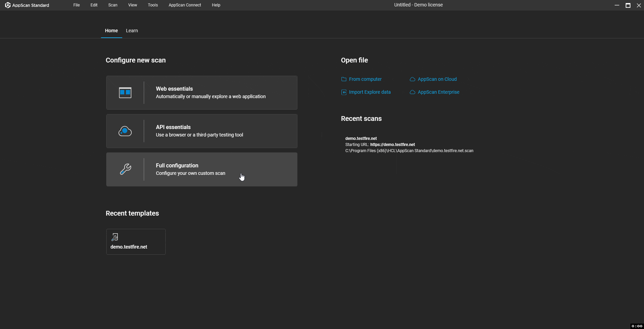The image size is (644, 329).
Task: Open the AppScan Connect menu
Action: point(185,5)
